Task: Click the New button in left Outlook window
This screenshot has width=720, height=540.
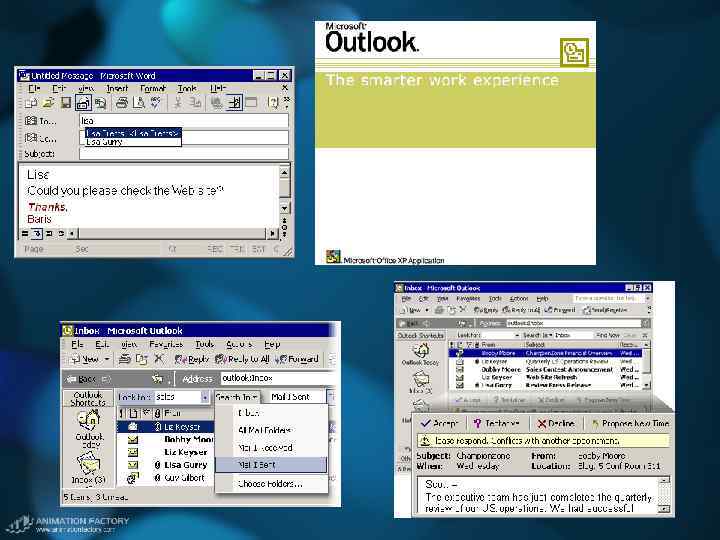Action: 85,360
